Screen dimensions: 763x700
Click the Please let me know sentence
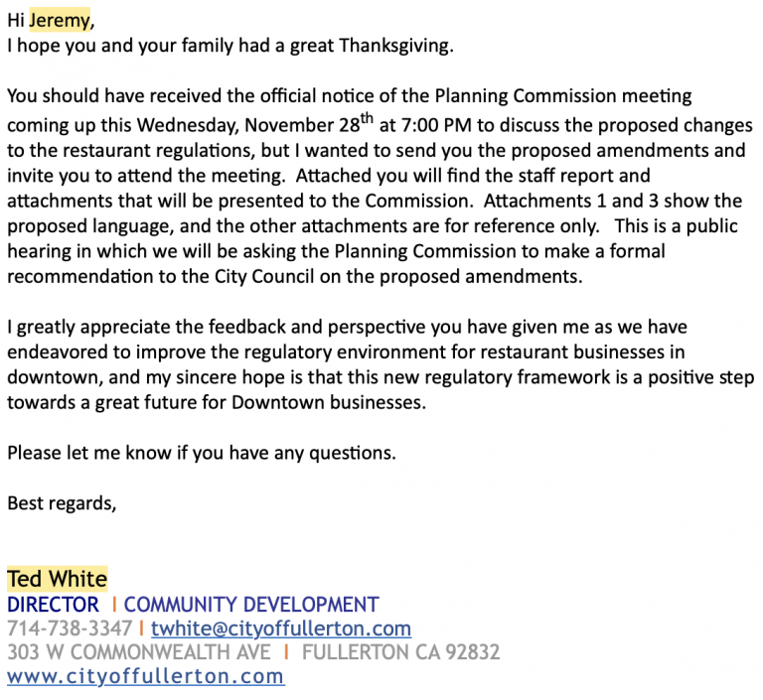click(x=202, y=453)
